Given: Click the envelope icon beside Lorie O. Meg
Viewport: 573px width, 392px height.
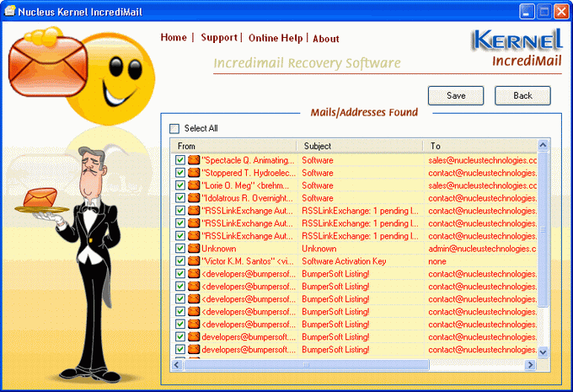Looking at the screenshot, I should point(194,185).
